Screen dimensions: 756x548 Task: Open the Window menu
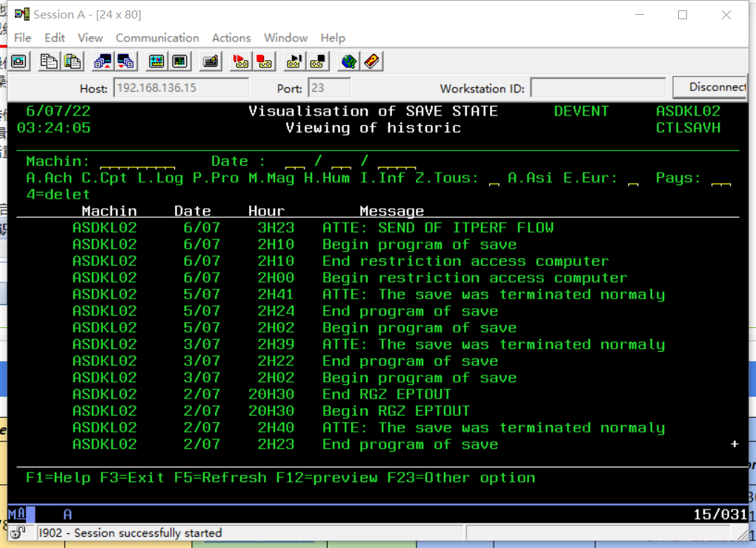pos(285,38)
